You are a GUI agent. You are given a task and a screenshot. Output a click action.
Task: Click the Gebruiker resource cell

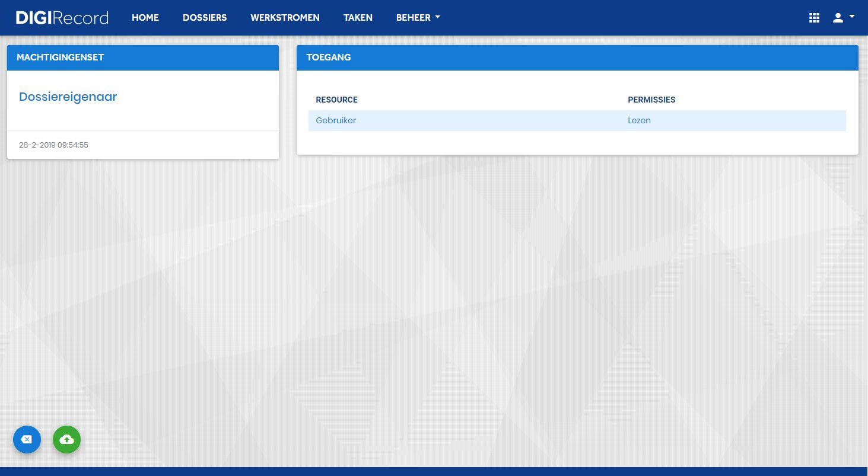pyautogui.click(x=336, y=120)
